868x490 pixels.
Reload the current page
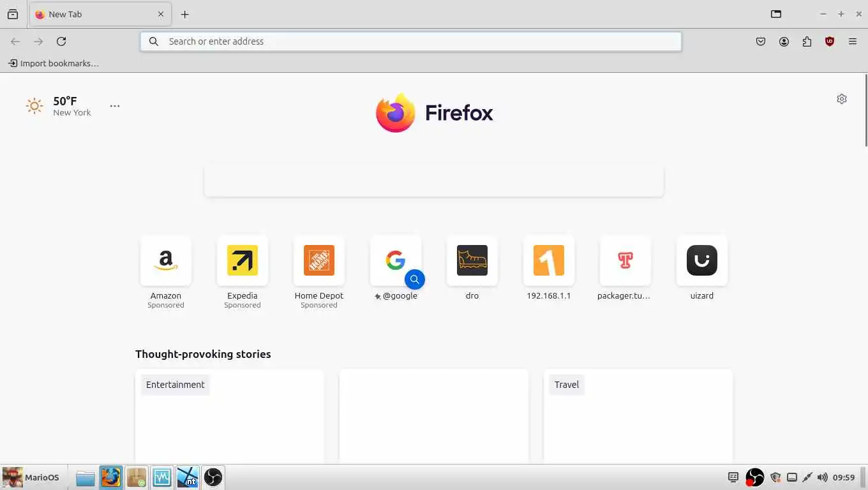[61, 41]
